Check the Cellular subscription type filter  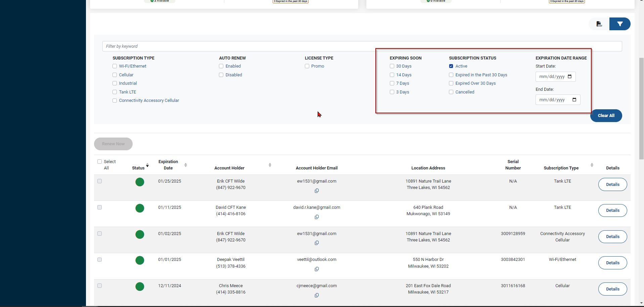point(115,75)
